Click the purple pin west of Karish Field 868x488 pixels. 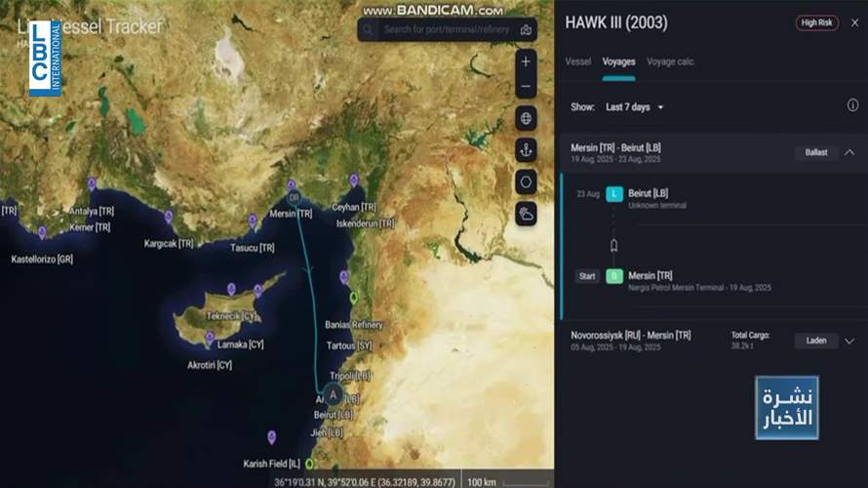(x=272, y=437)
